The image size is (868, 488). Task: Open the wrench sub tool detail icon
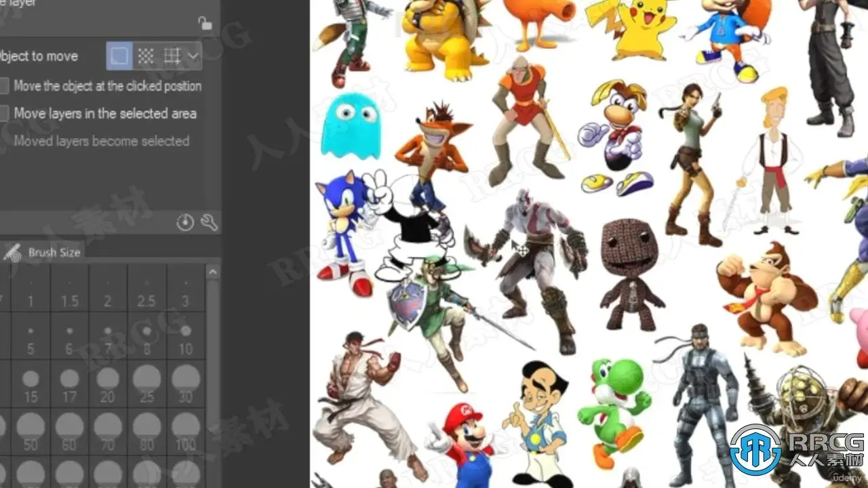pos(209,222)
